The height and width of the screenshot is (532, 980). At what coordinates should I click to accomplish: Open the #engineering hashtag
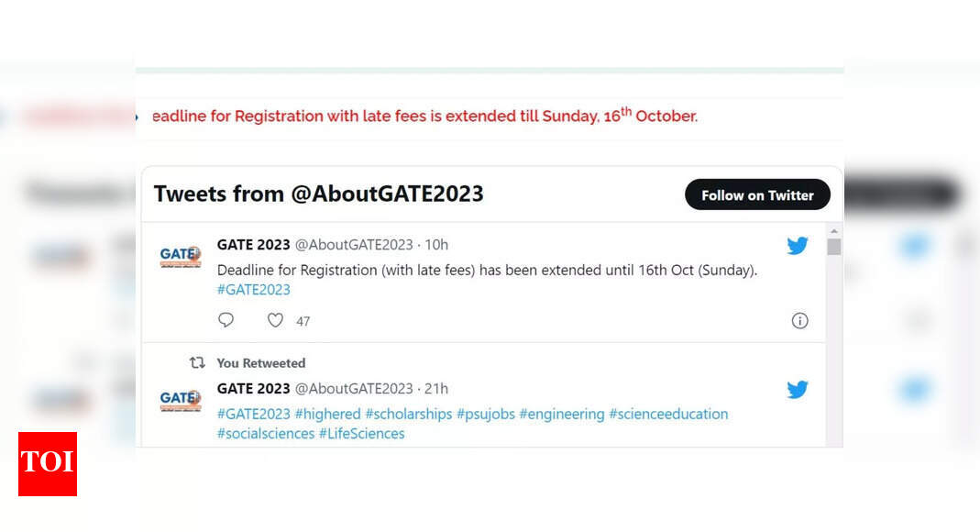pos(562,414)
